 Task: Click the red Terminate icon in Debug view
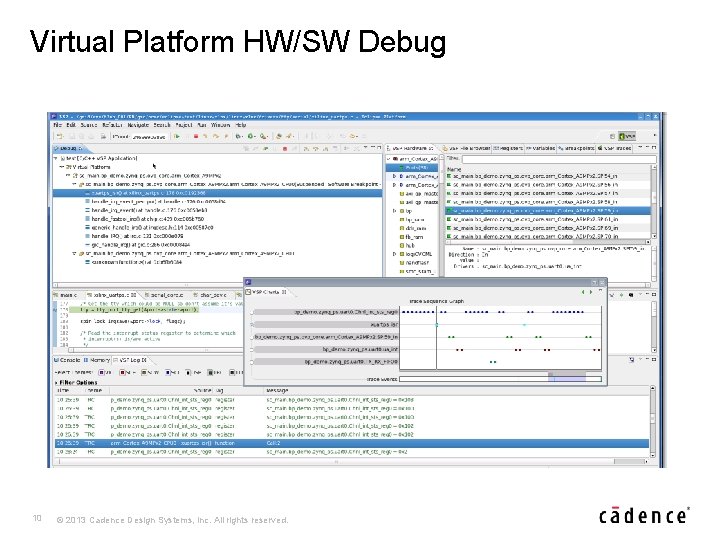pyautogui.click(x=285, y=149)
